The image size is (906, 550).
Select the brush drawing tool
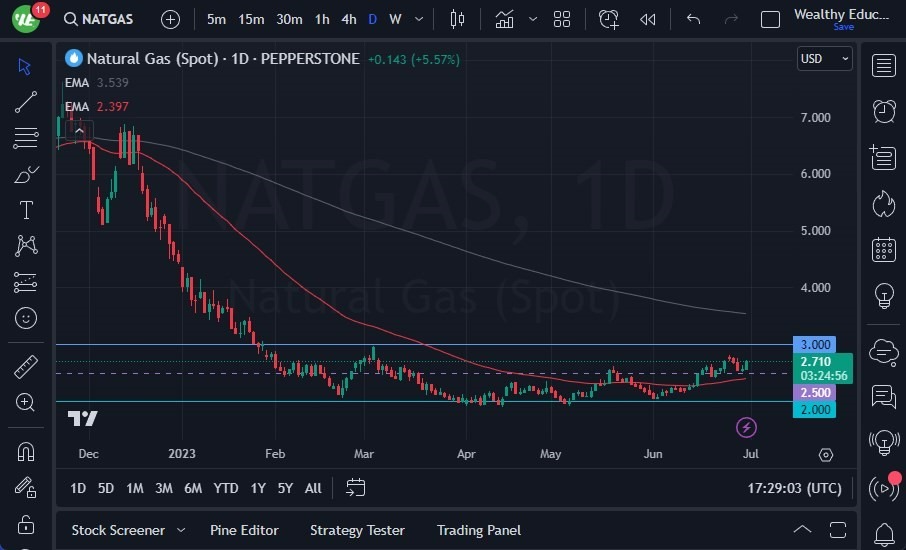tap(26, 174)
